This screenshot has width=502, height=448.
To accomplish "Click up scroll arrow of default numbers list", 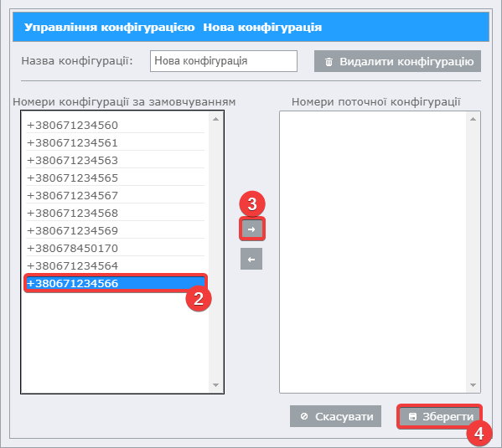I will (x=215, y=119).
